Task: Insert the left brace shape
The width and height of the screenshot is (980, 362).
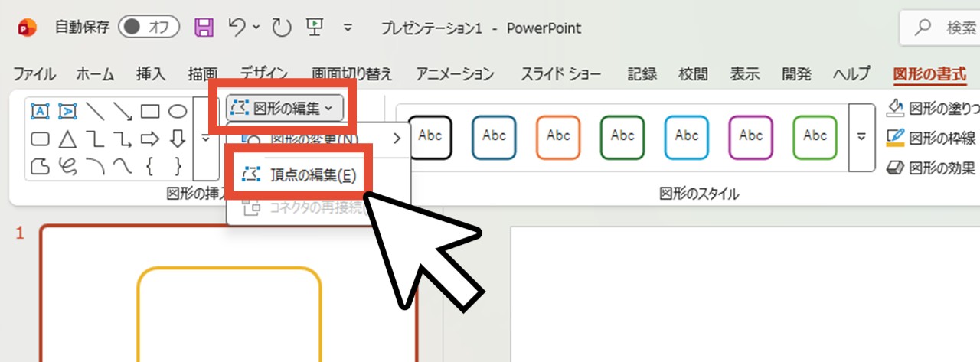Action: pos(150,165)
